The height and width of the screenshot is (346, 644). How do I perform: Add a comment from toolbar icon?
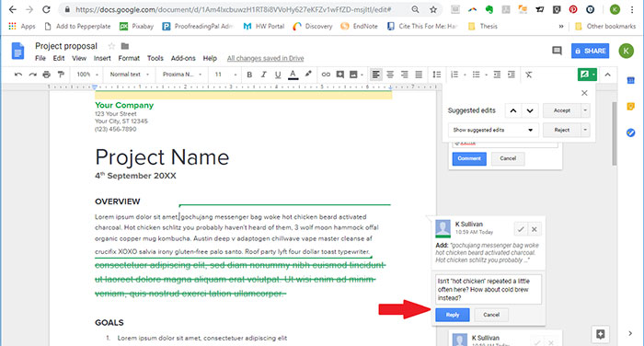coord(340,75)
